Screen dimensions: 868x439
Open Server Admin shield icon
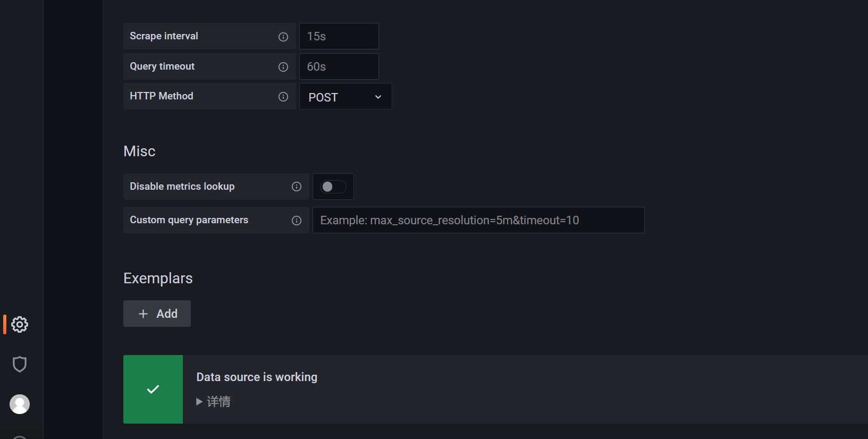pos(20,364)
